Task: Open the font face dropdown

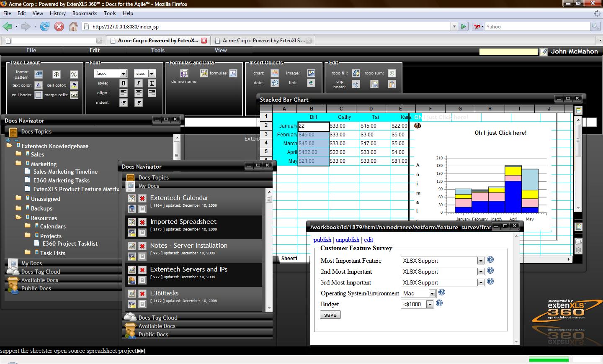Action: (x=111, y=73)
